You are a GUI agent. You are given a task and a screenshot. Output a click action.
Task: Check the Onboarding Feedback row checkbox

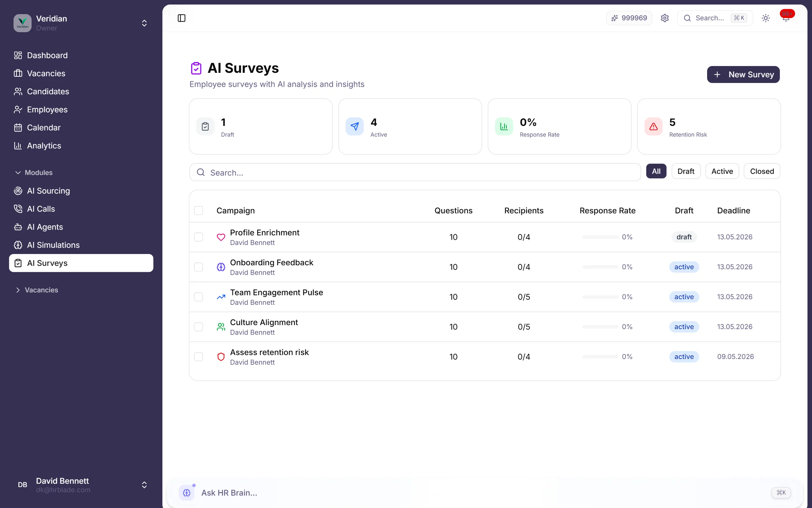pyautogui.click(x=199, y=267)
